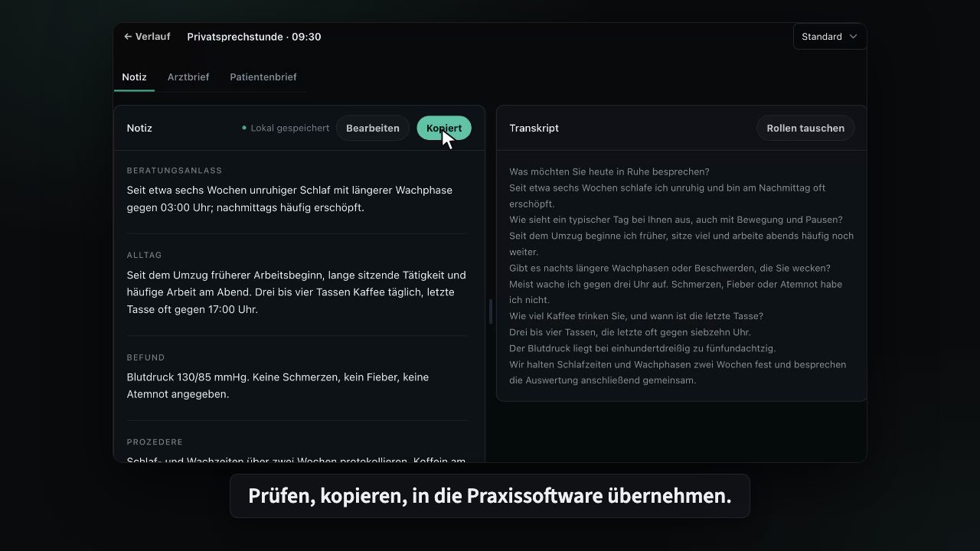Go back via the Verlauf arrow link
Viewport: 980px width, 551px height.
click(x=147, y=36)
